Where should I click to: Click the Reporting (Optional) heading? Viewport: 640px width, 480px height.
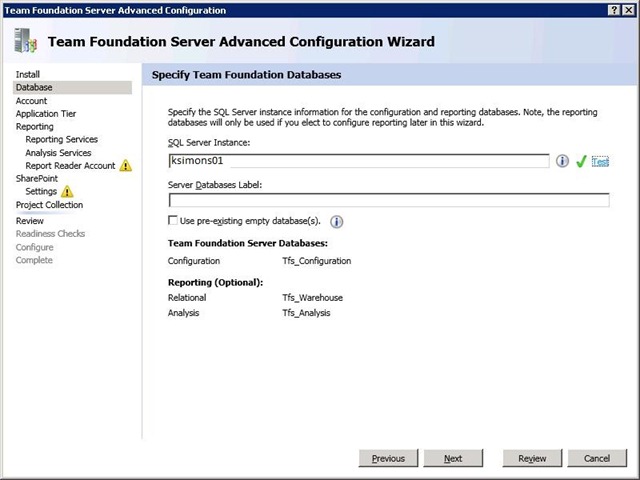[216, 282]
